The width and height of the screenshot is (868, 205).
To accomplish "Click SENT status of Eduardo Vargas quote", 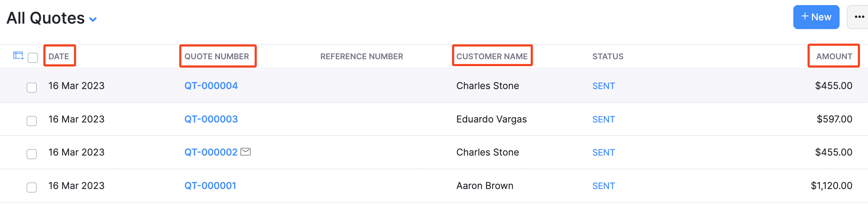I will click(603, 119).
